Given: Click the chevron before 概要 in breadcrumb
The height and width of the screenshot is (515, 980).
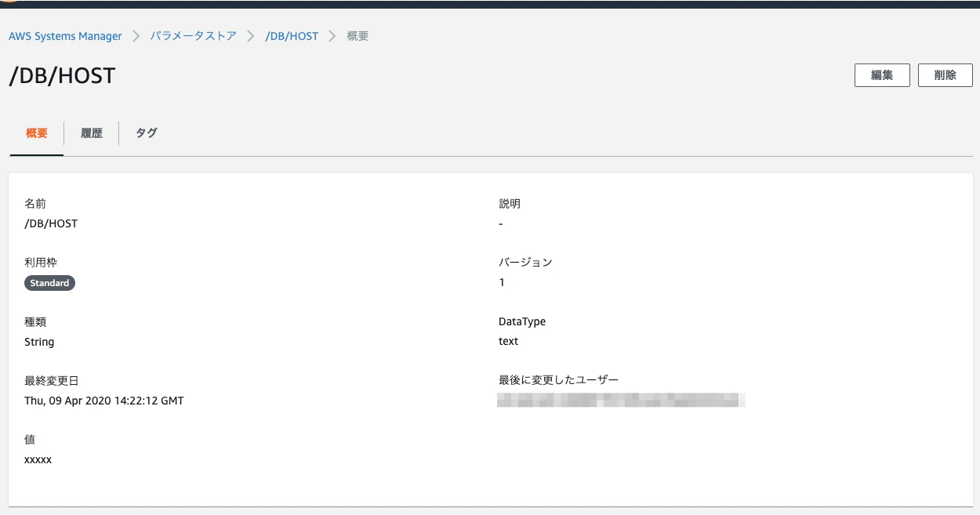Looking at the screenshot, I should (332, 36).
